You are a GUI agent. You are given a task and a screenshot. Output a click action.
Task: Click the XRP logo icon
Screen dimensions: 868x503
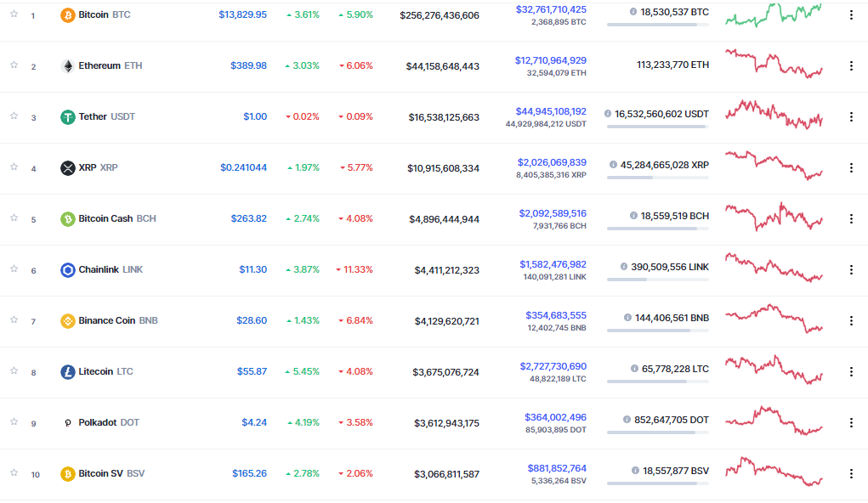(67, 167)
